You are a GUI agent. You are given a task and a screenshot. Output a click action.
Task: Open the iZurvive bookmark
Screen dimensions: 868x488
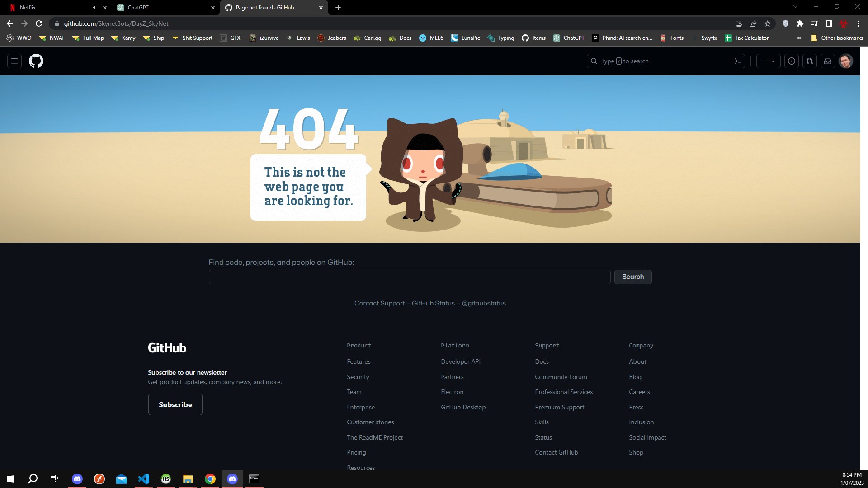point(264,38)
